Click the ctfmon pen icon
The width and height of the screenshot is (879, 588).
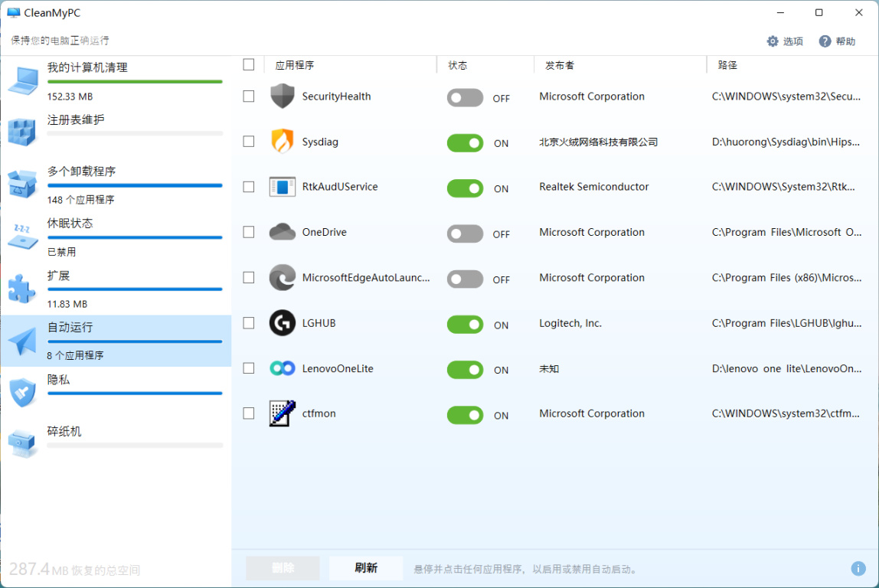[282, 413]
